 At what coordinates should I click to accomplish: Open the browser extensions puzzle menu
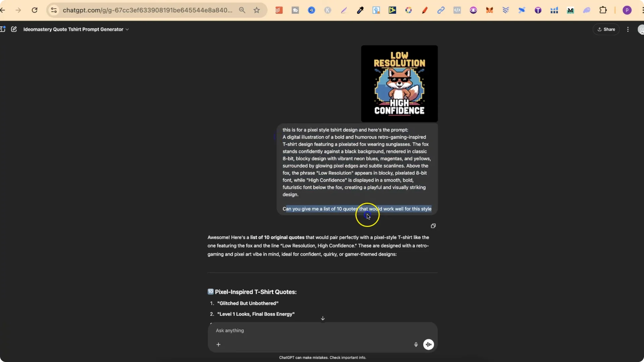603,10
